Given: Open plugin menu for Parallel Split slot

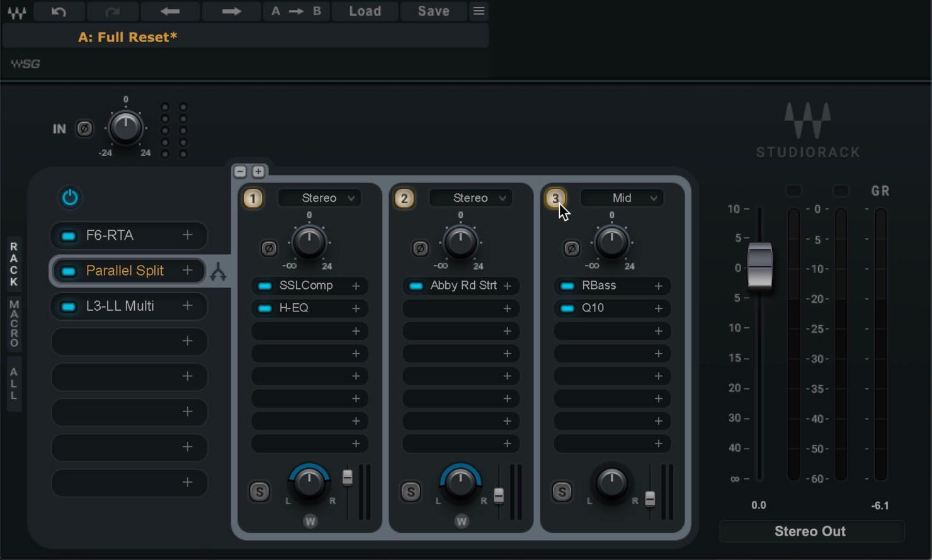Looking at the screenshot, I should 188,270.
